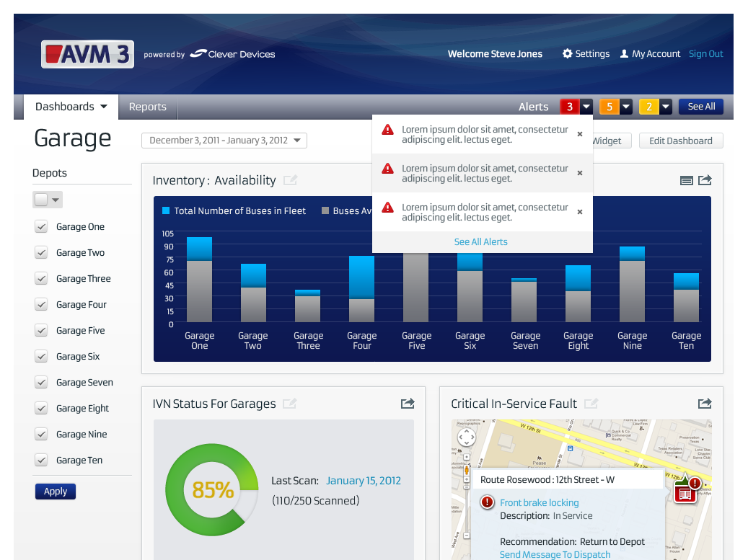The width and height of the screenshot is (748, 560).
Task: Uncheck Garage Eight depot
Action: tap(42, 409)
